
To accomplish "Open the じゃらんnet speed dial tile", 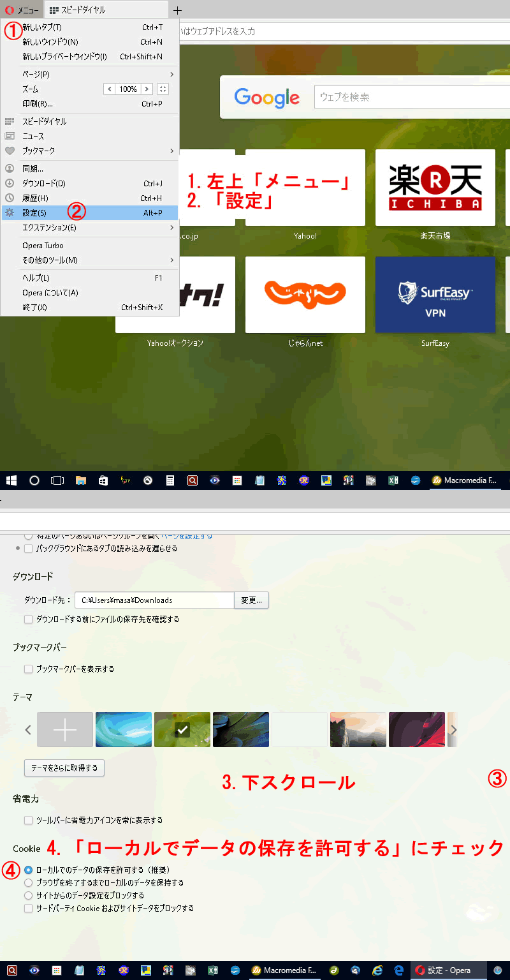I will pyautogui.click(x=305, y=294).
